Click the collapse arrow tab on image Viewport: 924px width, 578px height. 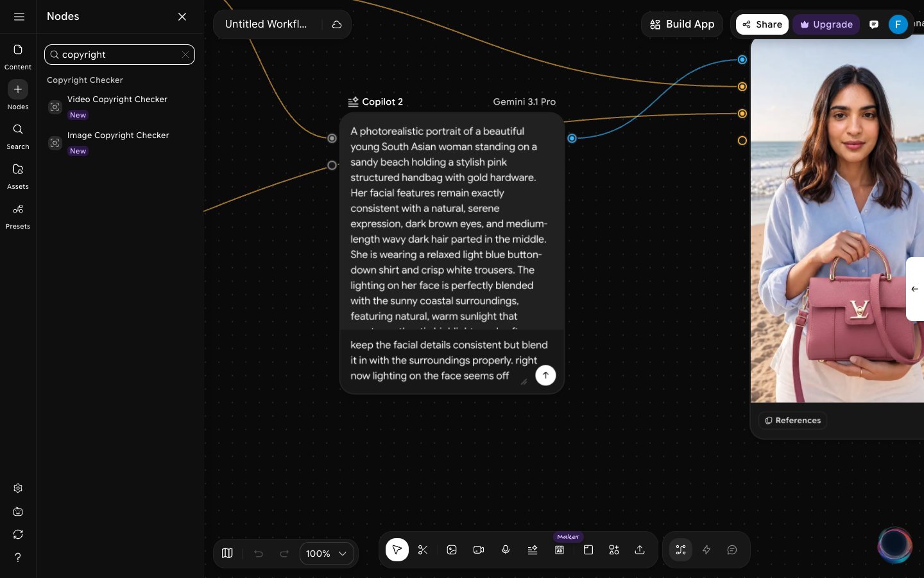[915, 289]
